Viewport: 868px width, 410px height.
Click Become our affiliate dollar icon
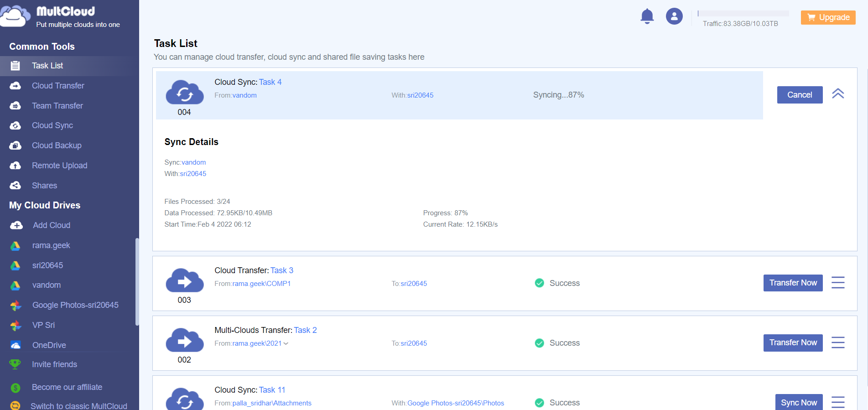coord(16,388)
